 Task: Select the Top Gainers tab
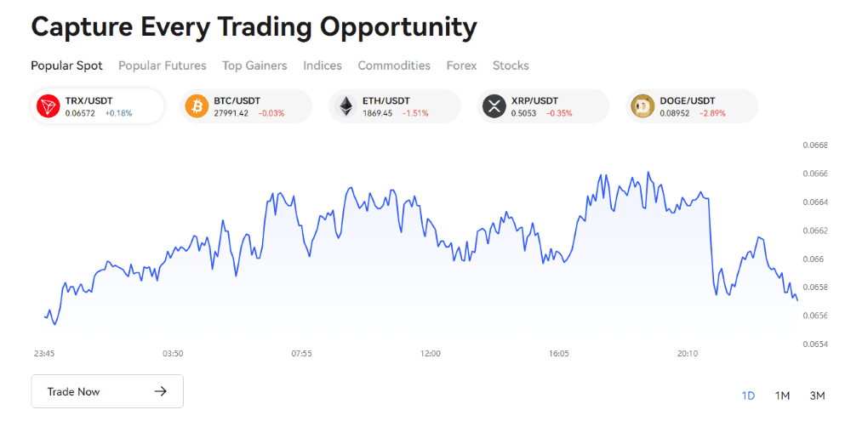[254, 65]
